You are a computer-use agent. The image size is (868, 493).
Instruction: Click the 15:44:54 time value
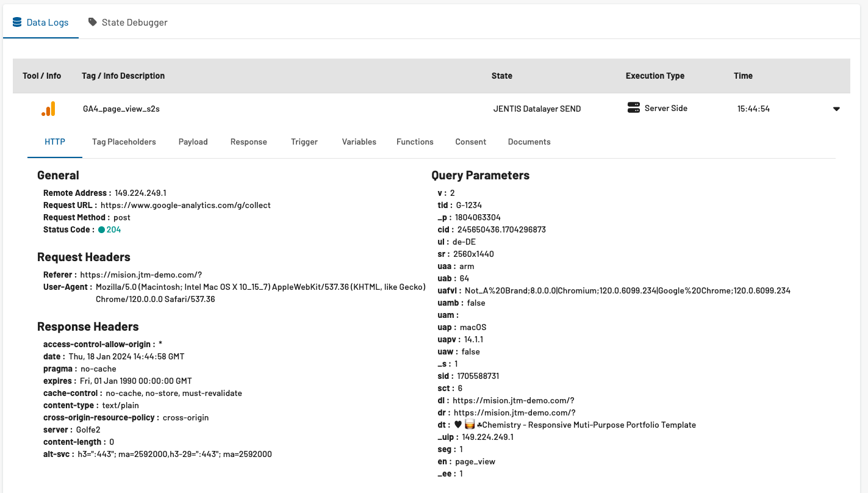pos(753,109)
